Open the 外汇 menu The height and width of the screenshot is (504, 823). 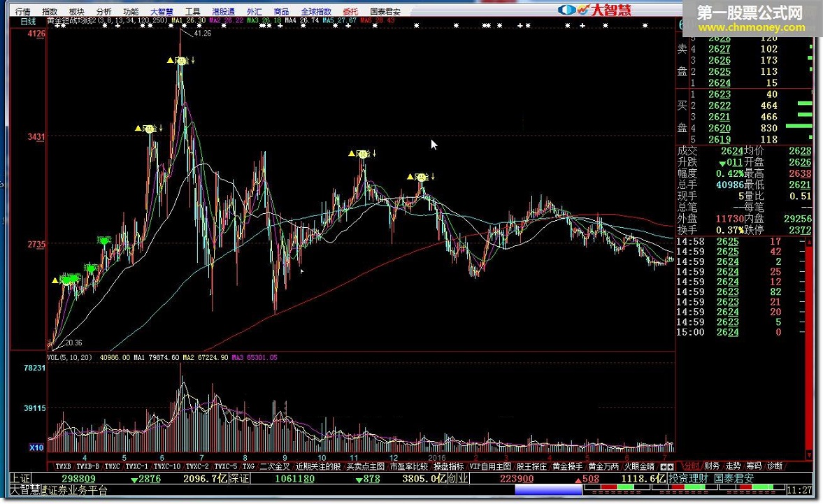tap(255, 12)
